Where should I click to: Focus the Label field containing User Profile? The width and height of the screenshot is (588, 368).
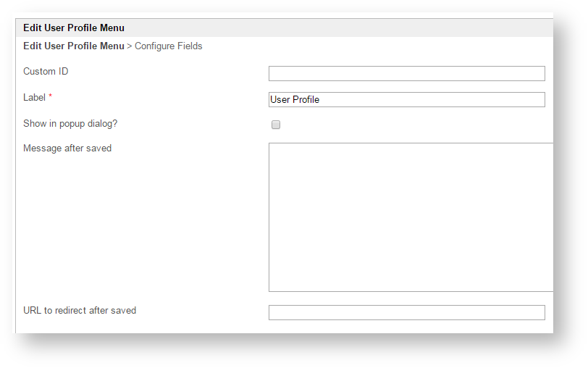[406, 100]
